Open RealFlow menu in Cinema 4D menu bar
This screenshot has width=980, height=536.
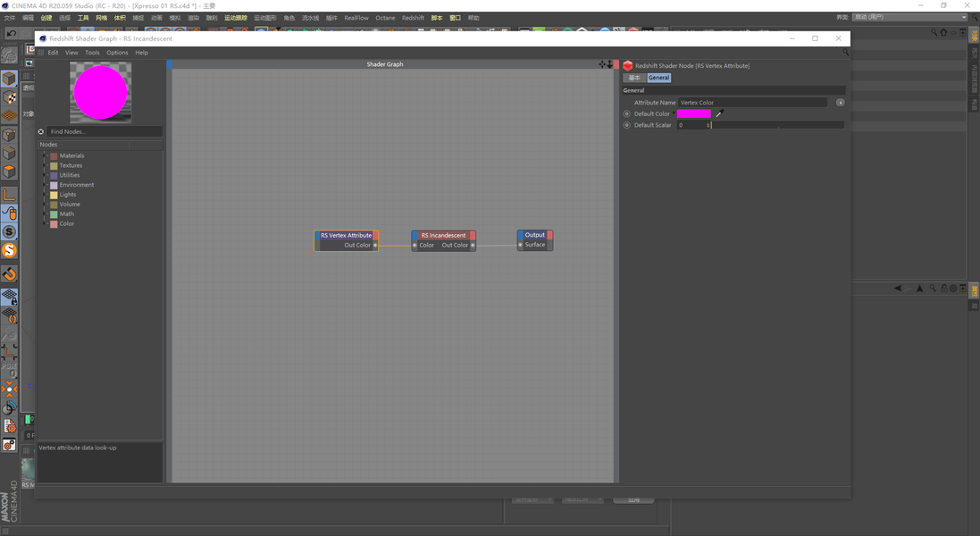[356, 18]
